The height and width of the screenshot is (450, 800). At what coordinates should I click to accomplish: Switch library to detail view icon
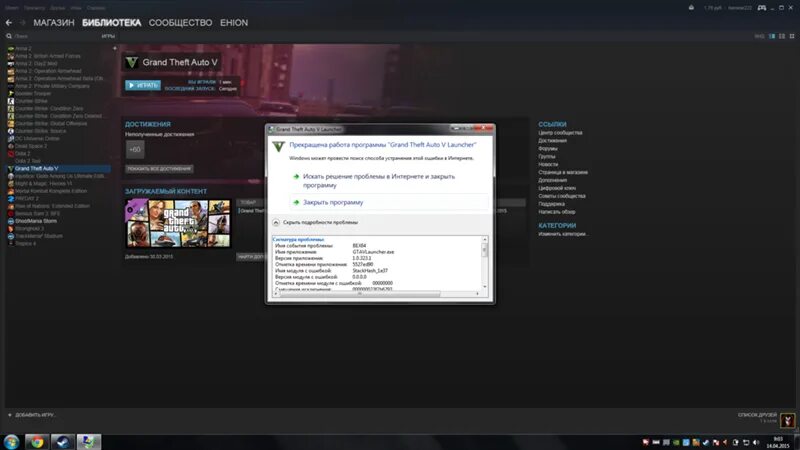click(772, 36)
